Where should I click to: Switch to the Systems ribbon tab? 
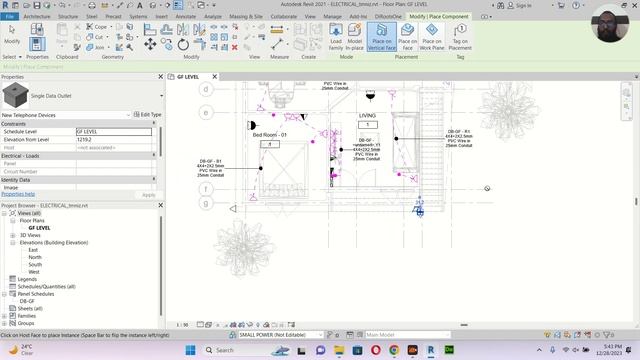tap(138, 16)
